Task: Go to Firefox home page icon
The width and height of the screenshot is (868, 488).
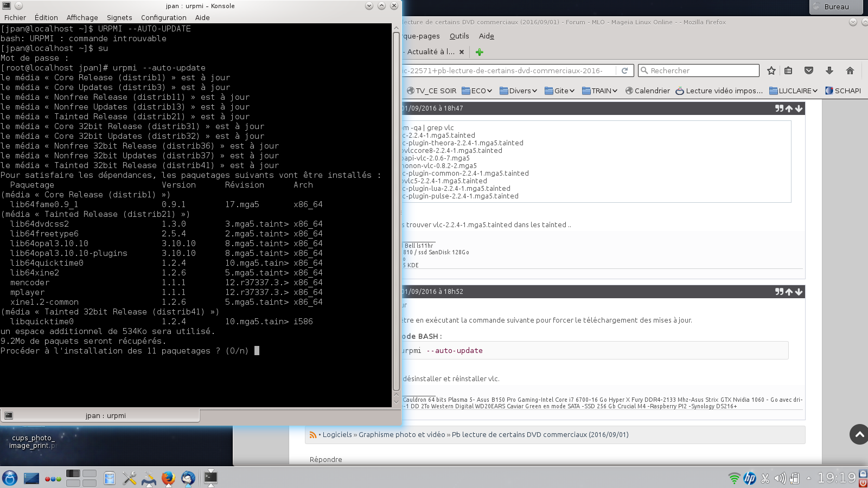Action: [x=850, y=70]
